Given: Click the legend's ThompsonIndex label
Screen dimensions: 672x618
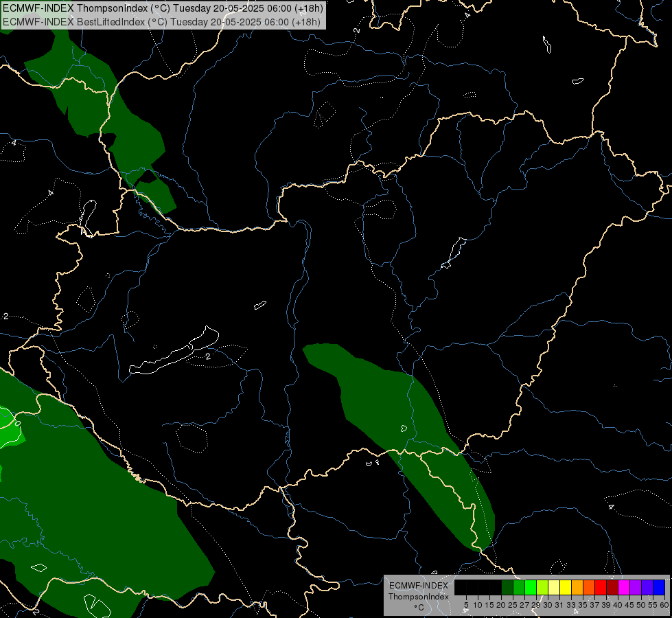Looking at the screenshot, I should click(419, 597).
